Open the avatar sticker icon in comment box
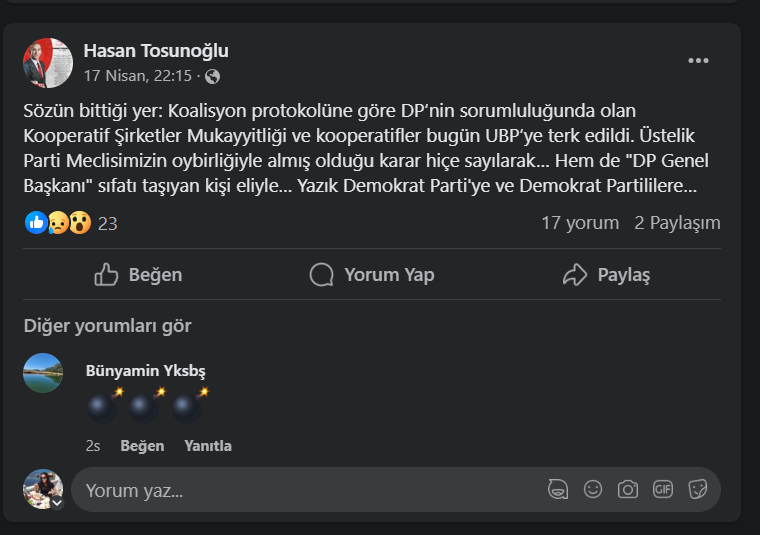760x535 pixels. [x=558, y=489]
